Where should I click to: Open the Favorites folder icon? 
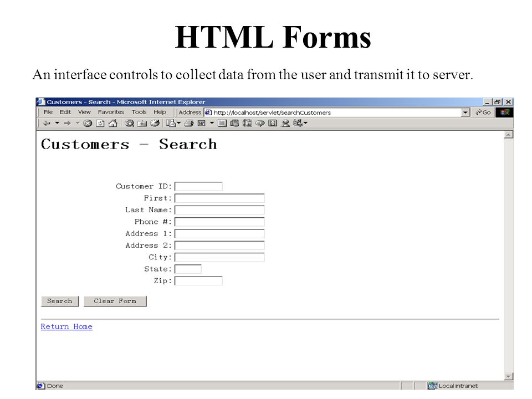coord(142,123)
